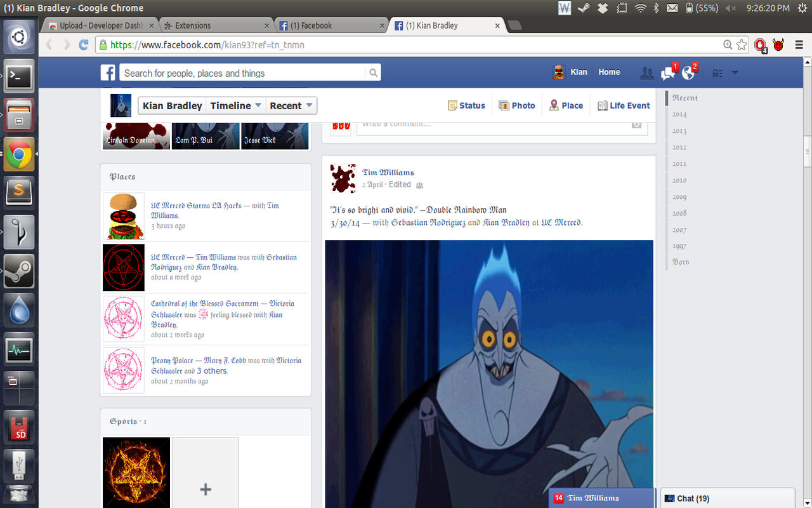The image size is (812, 508).
Task: Close the (1) Kian Bradley tab
Action: [x=497, y=26]
